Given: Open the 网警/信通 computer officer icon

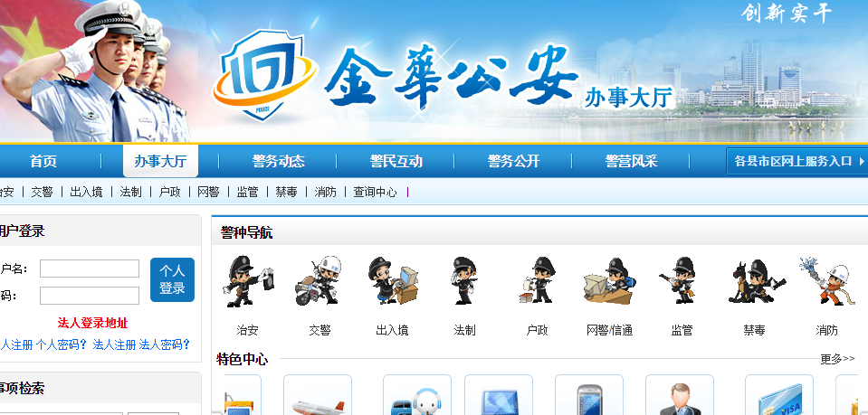Looking at the screenshot, I should point(609,280).
